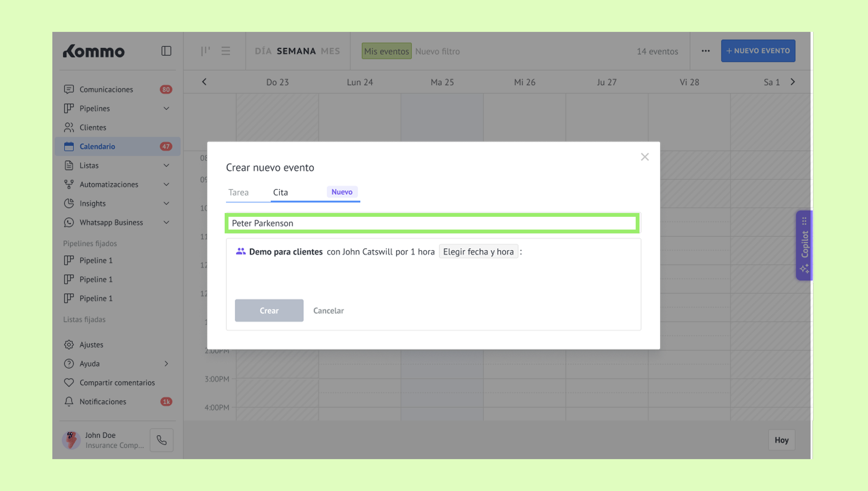Expand Whatsapp Business submenu chevron
This screenshot has width=868, height=491.
click(x=166, y=223)
